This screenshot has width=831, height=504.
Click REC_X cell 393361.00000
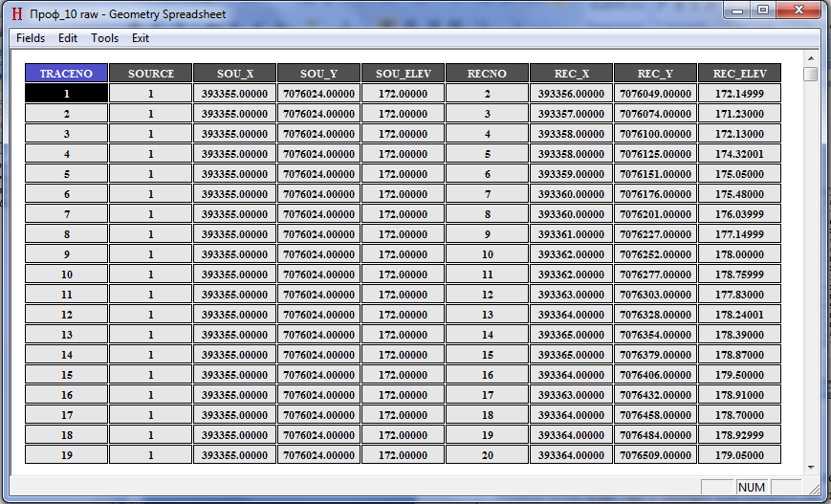coord(571,234)
